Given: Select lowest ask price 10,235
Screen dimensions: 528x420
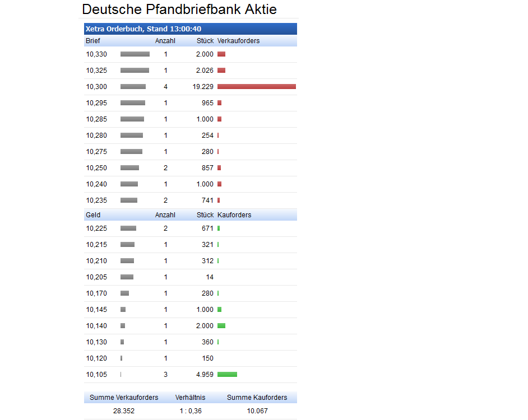Looking at the screenshot, I should [96, 200].
